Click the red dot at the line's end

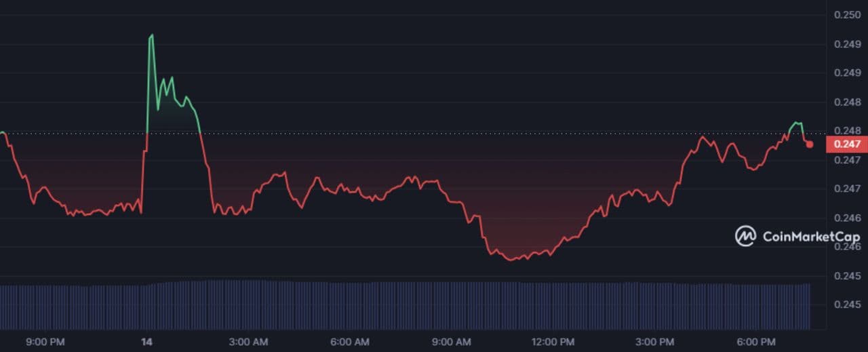pyautogui.click(x=809, y=144)
